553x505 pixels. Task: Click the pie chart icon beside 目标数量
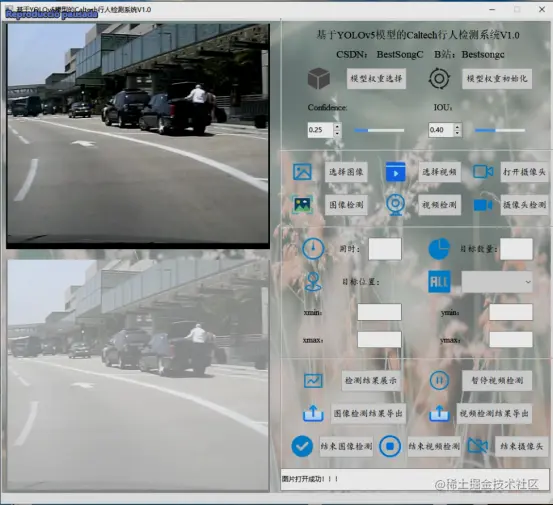click(439, 249)
